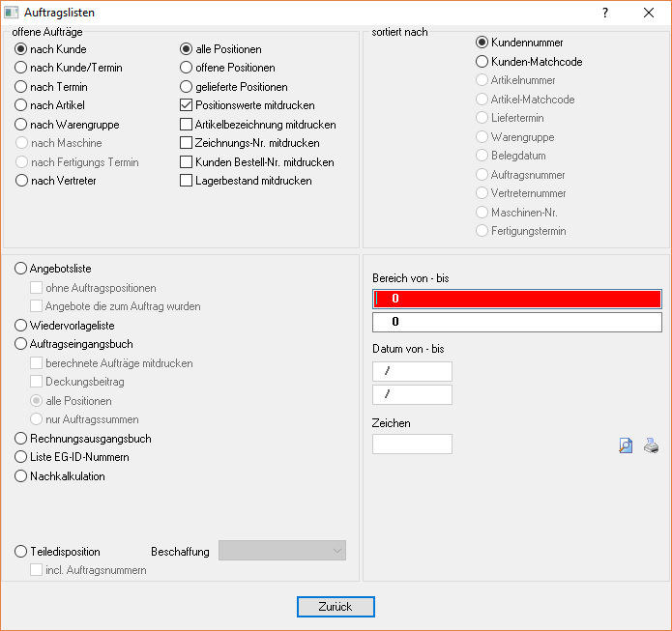
Task: Close the Auftragslisten dialog window
Action: pyautogui.click(x=649, y=14)
